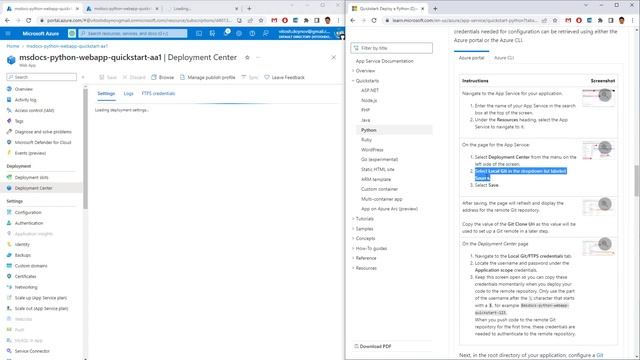Switch to the Logs tab

[x=129, y=93]
